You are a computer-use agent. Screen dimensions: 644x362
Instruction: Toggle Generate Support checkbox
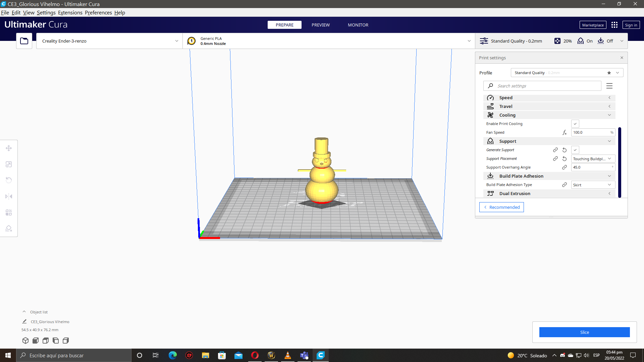(575, 150)
